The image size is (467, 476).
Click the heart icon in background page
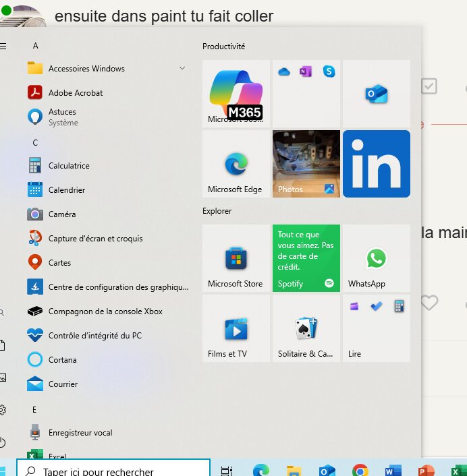[429, 303]
